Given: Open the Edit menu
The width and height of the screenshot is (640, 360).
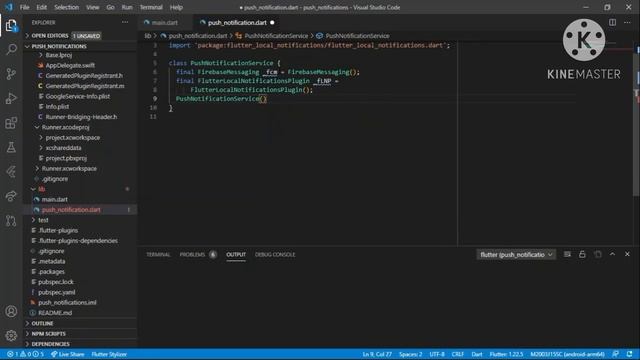Looking at the screenshot, I should point(41,7).
